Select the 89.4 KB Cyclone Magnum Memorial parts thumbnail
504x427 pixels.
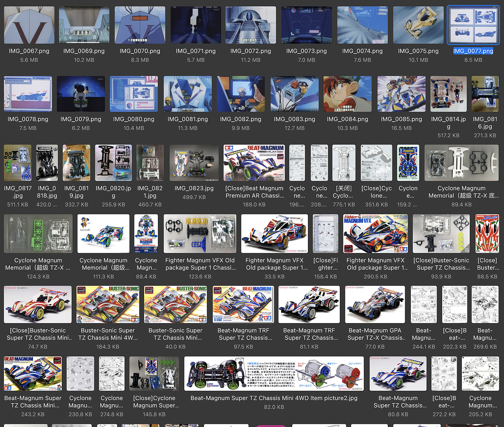461,163
